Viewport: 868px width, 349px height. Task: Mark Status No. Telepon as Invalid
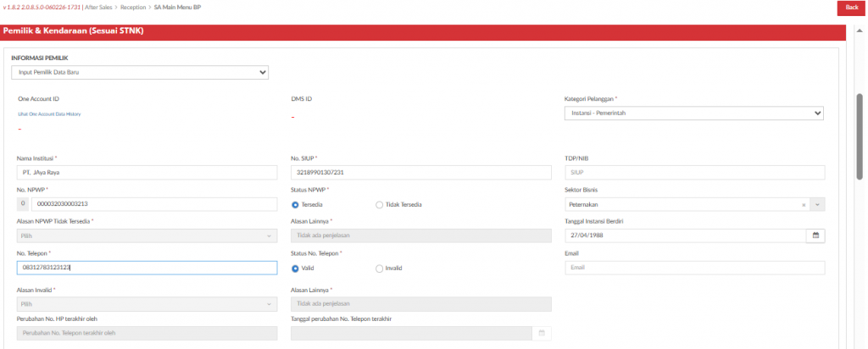click(x=379, y=269)
